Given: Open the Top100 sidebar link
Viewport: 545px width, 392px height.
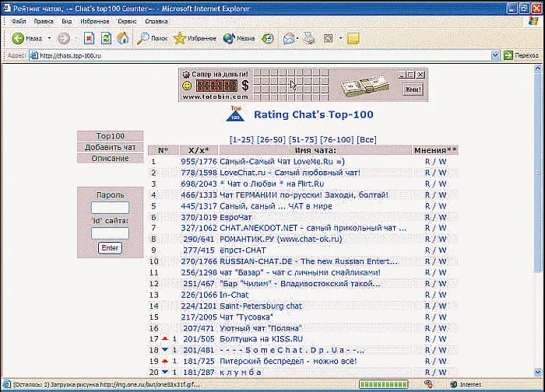Looking at the screenshot, I should (x=111, y=136).
